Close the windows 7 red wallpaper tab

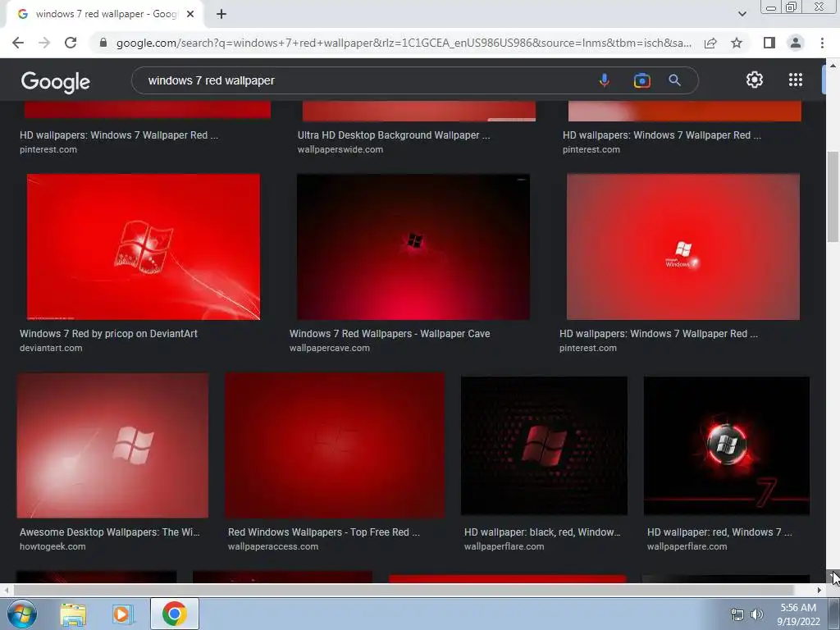(x=190, y=14)
